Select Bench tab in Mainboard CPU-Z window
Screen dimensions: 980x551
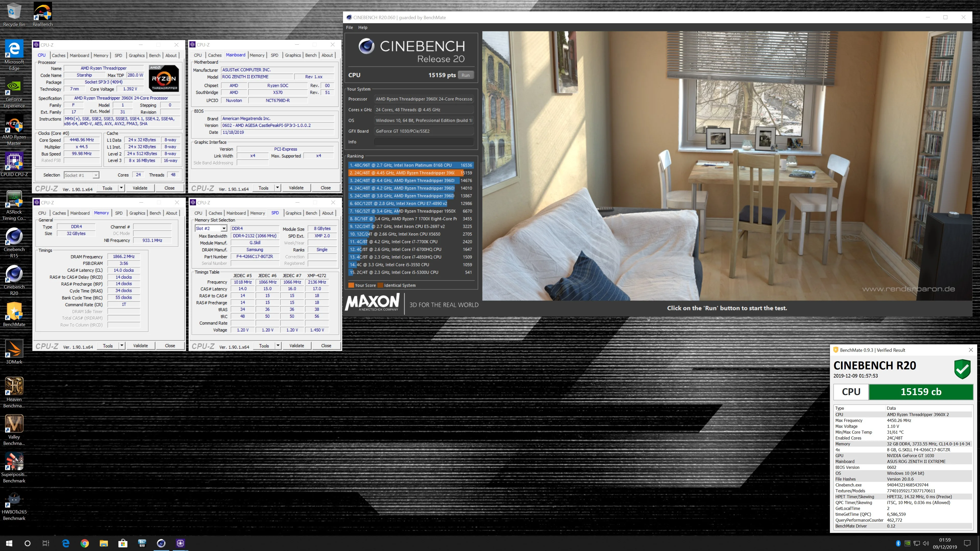click(x=311, y=56)
